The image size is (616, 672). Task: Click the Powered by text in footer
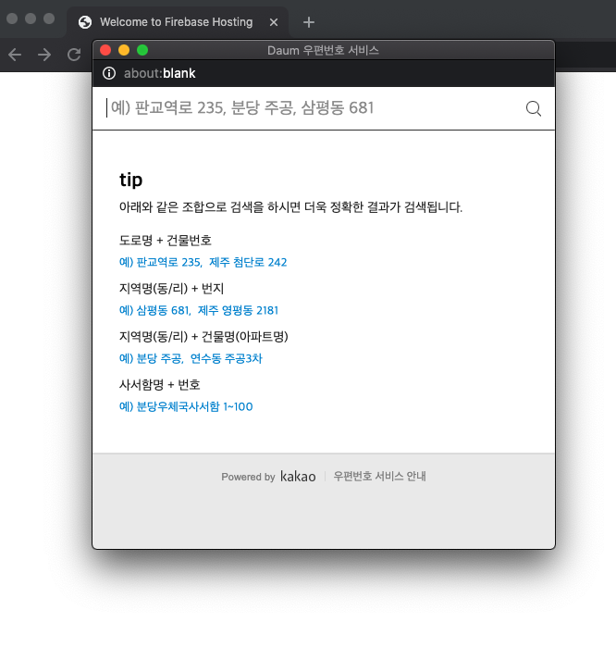point(248,477)
